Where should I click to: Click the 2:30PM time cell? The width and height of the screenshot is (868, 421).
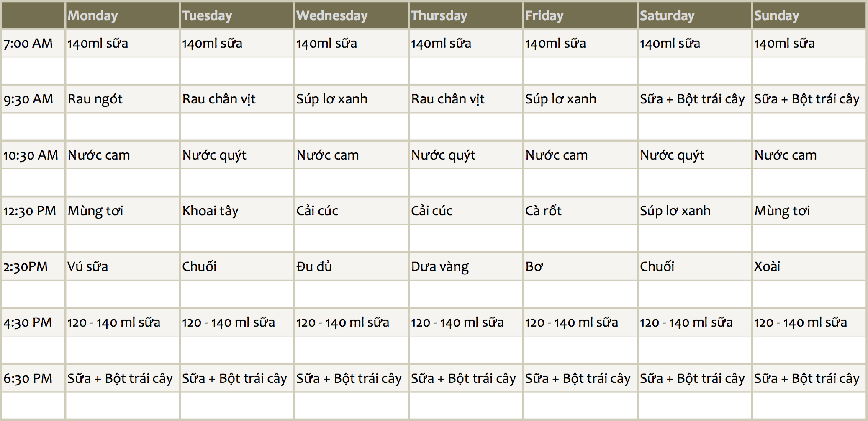[33, 266]
